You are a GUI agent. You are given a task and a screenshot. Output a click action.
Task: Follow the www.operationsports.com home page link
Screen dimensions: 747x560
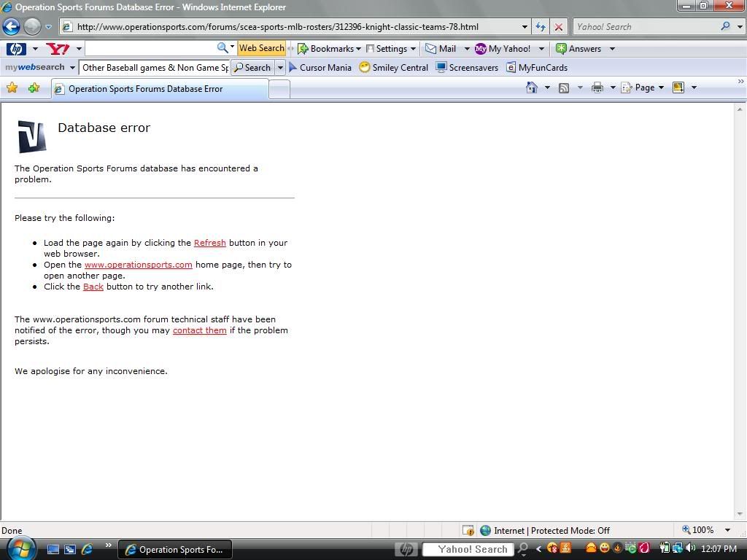tap(138, 265)
